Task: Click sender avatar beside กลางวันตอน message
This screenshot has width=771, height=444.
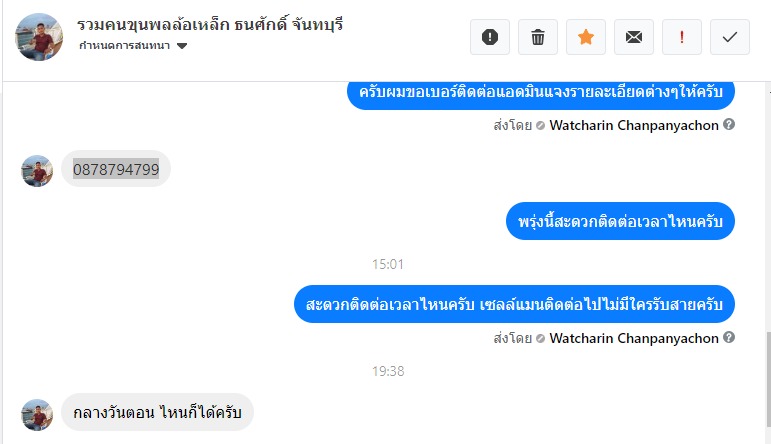Action: 37,414
